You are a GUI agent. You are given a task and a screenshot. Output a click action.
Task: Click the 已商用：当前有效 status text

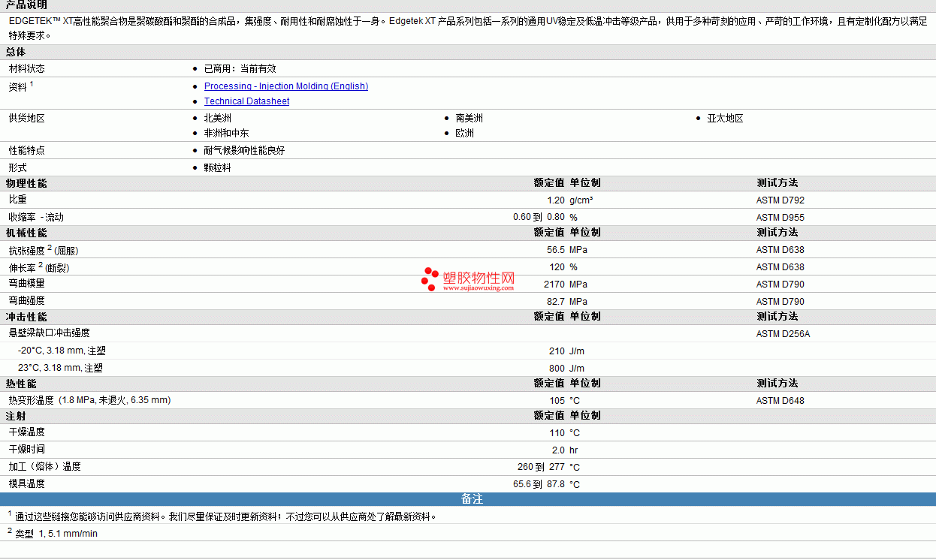click(x=240, y=68)
